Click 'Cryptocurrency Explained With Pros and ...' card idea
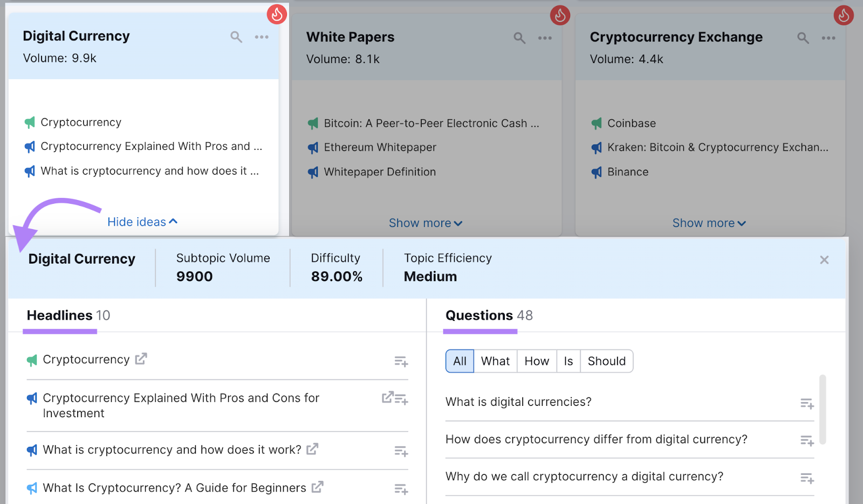863x504 pixels. click(152, 147)
